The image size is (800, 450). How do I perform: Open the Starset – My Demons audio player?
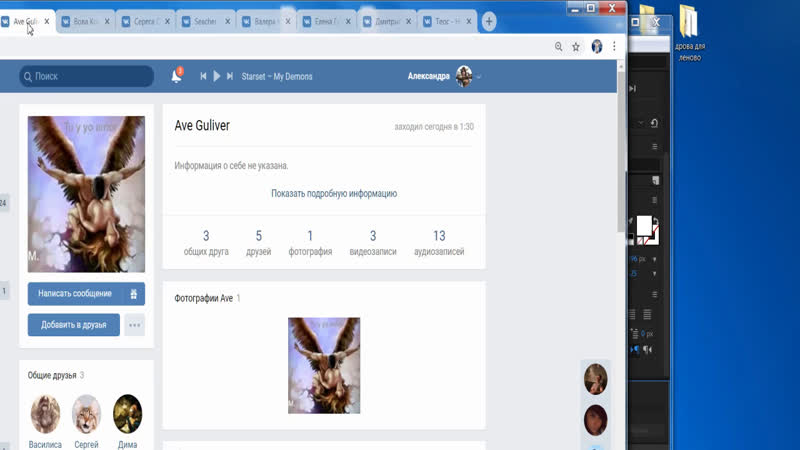point(277,77)
